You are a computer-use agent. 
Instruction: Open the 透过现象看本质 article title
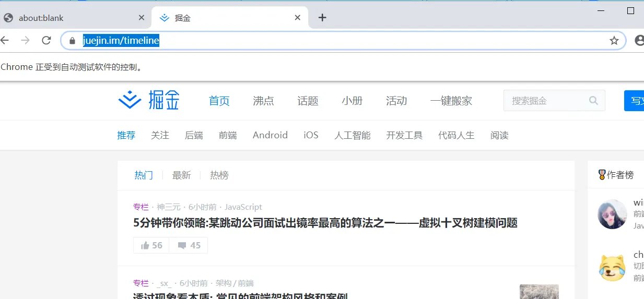(x=240, y=296)
